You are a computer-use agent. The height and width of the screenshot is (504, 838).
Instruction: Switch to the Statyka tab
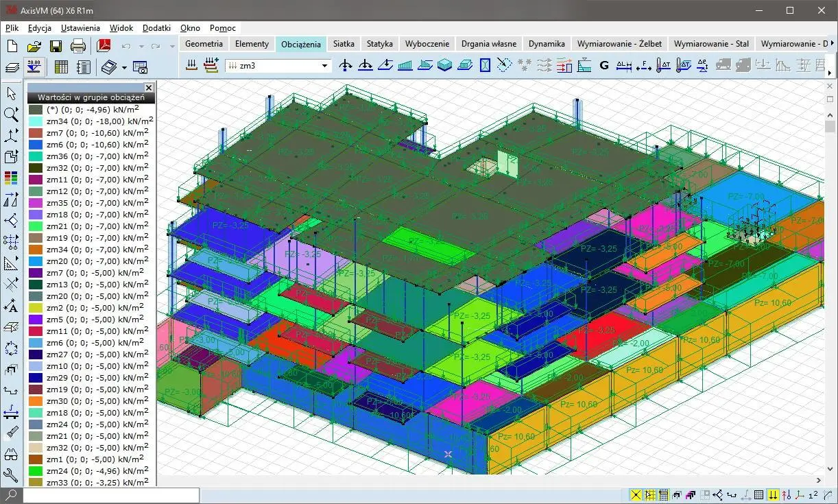pyautogui.click(x=379, y=43)
